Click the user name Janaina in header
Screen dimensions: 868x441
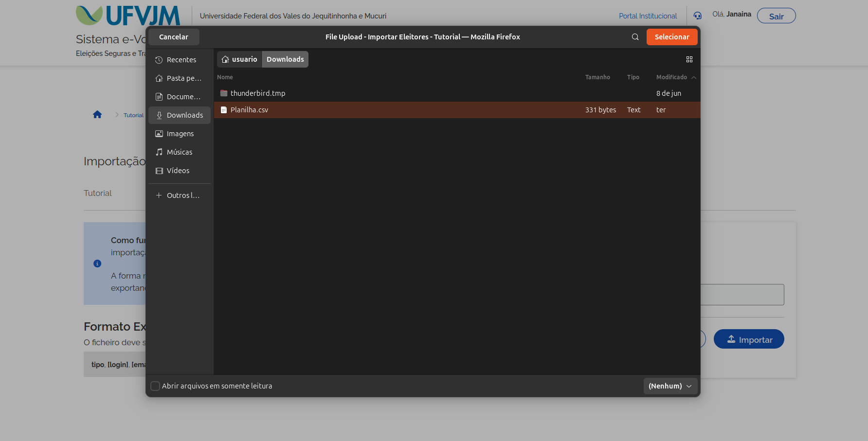739,14
